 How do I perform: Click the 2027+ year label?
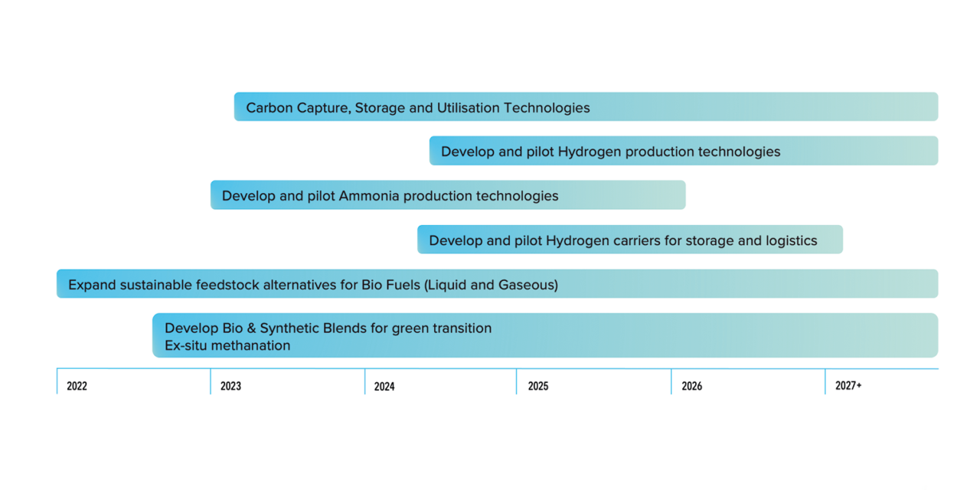(x=848, y=386)
